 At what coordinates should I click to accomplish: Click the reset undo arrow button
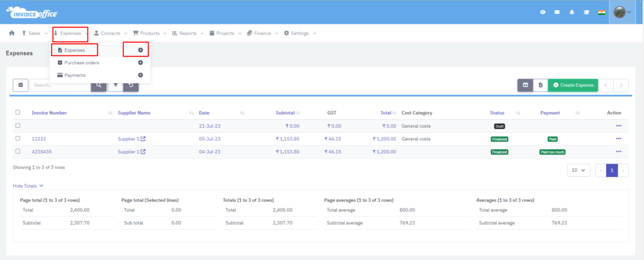tap(131, 85)
